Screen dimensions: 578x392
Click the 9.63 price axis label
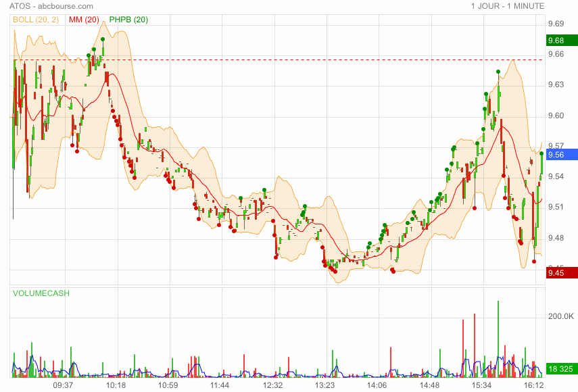click(556, 84)
